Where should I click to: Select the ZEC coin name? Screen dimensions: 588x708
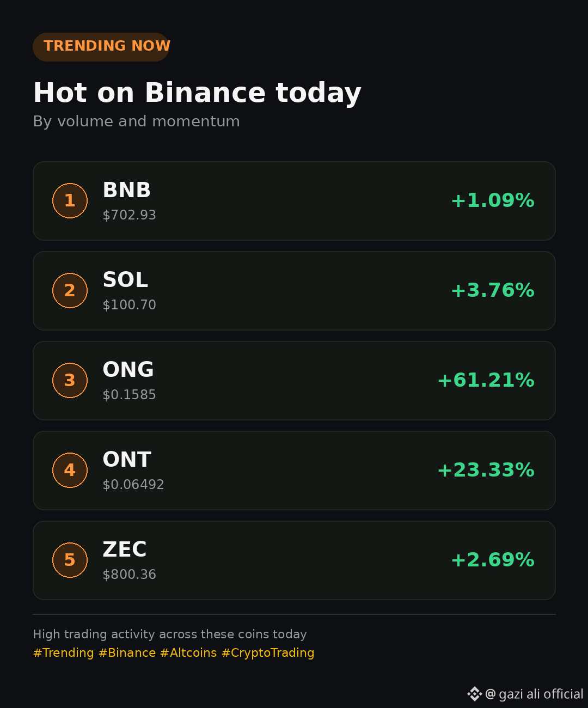[x=125, y=550]
